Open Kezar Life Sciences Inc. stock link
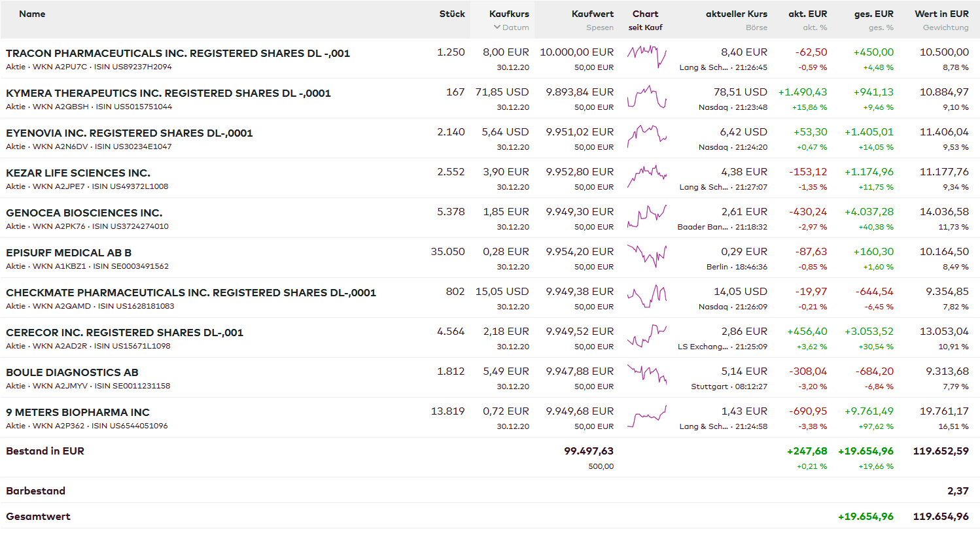980x533 pixels. point(78,173)
